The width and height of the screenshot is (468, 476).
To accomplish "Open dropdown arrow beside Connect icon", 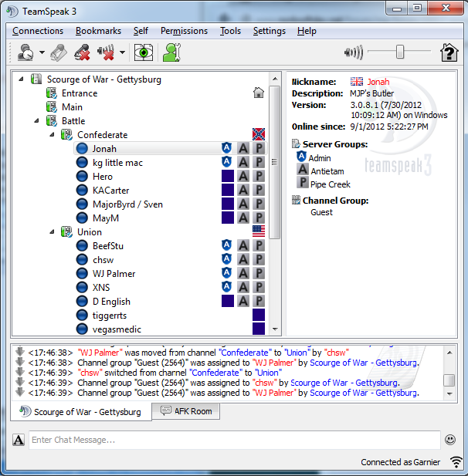I will click(x=42, y=52).
